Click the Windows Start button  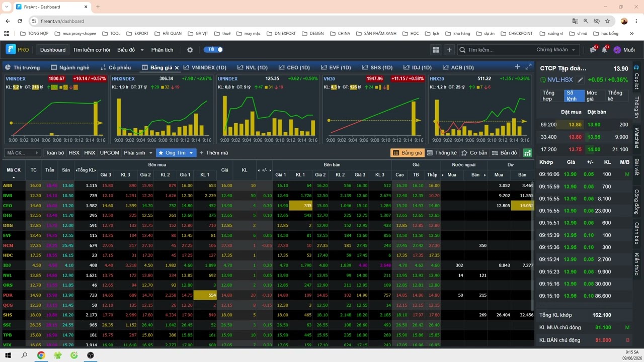click(9, 355)
